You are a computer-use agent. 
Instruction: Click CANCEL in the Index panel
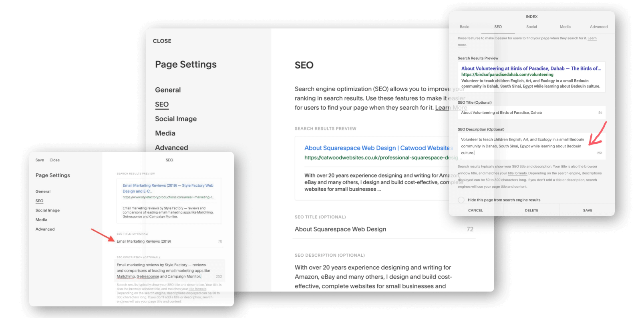475,210
